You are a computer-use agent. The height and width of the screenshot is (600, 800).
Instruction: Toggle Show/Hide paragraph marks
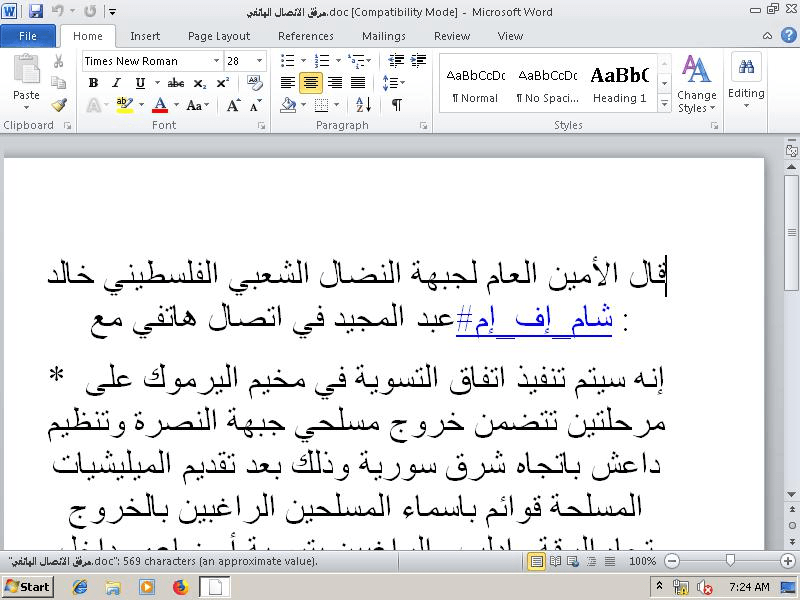397,105
